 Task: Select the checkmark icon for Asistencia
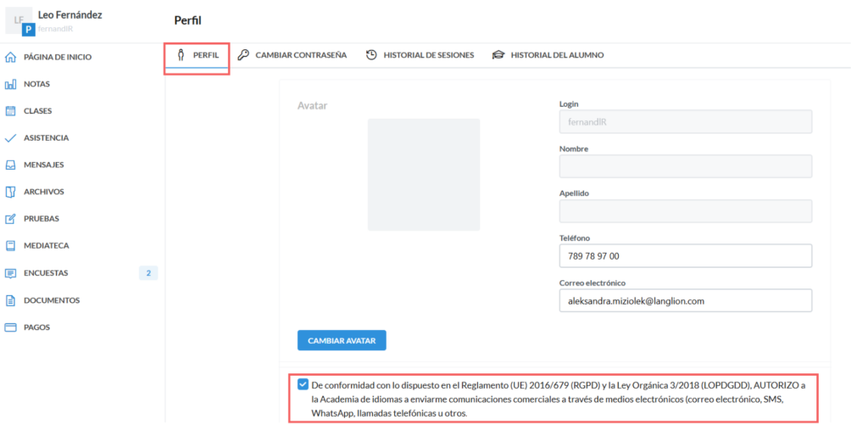coord(11,138)
